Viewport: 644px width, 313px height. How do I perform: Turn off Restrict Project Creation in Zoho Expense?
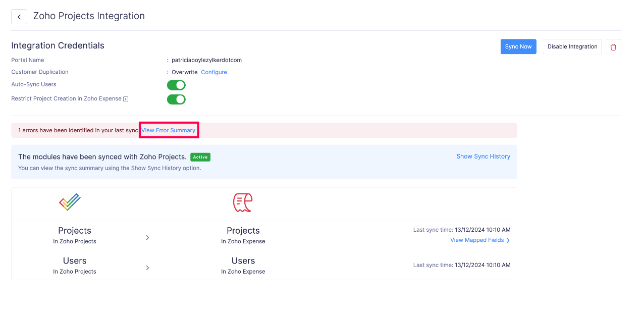click(176, 99)
